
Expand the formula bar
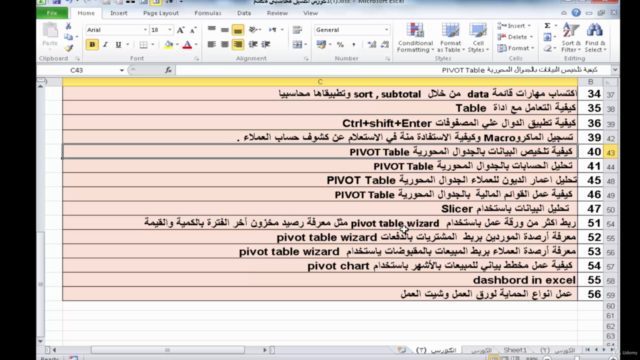pos(615,70)
